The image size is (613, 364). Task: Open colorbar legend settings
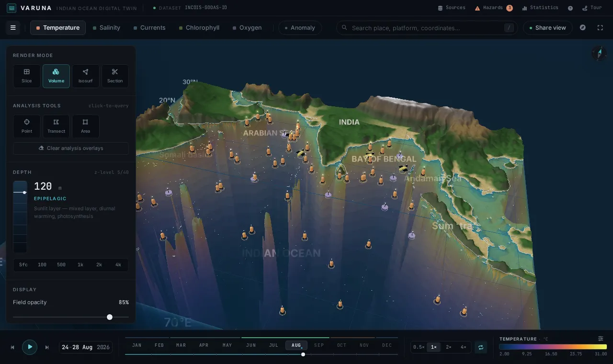[601, 339]
